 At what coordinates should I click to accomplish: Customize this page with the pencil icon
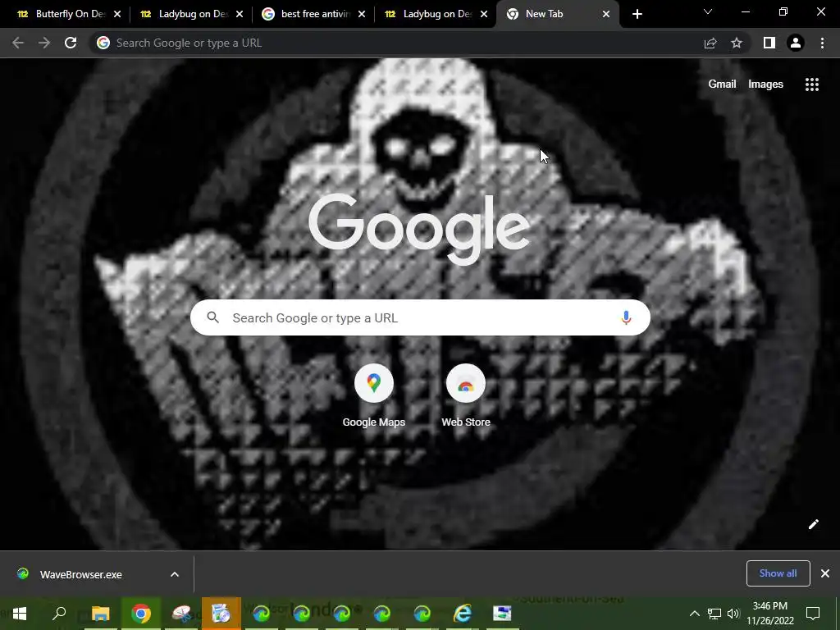pos(813,524)
